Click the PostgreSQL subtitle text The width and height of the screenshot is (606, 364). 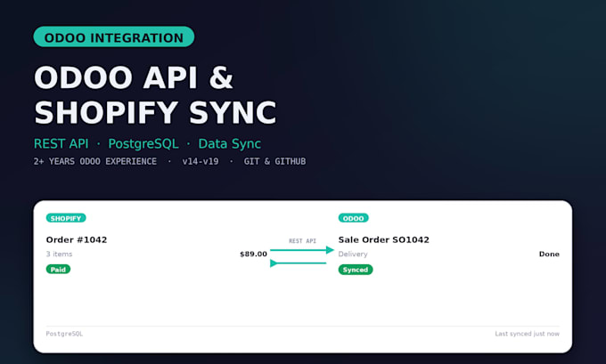point(143,143)
